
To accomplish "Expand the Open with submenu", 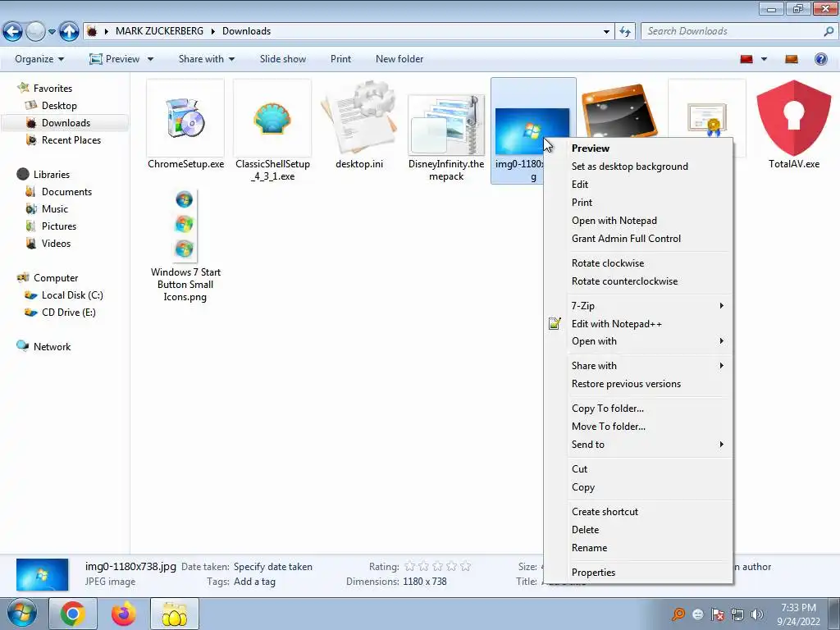I will tap(648, 341).
